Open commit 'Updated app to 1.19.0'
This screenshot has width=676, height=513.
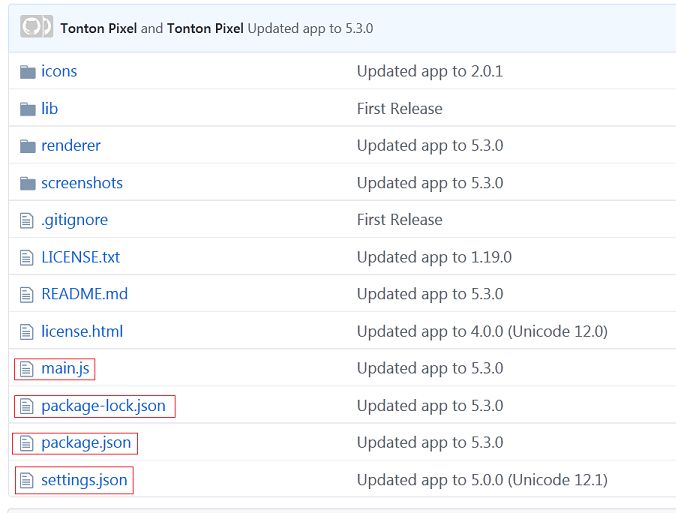[435, 257]
